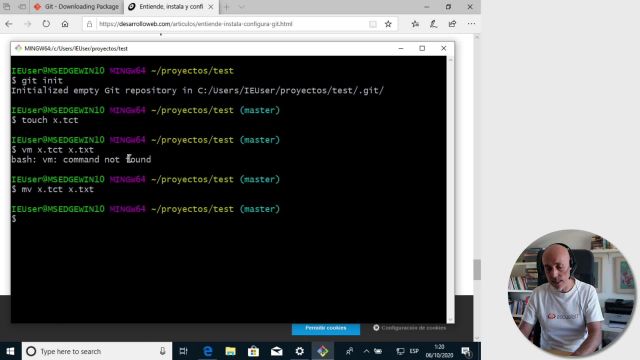Click 'bash: vm: command not found' line
Image resolution: width=640 pixels, height=360 pixels.
click(x=81, y=160)
